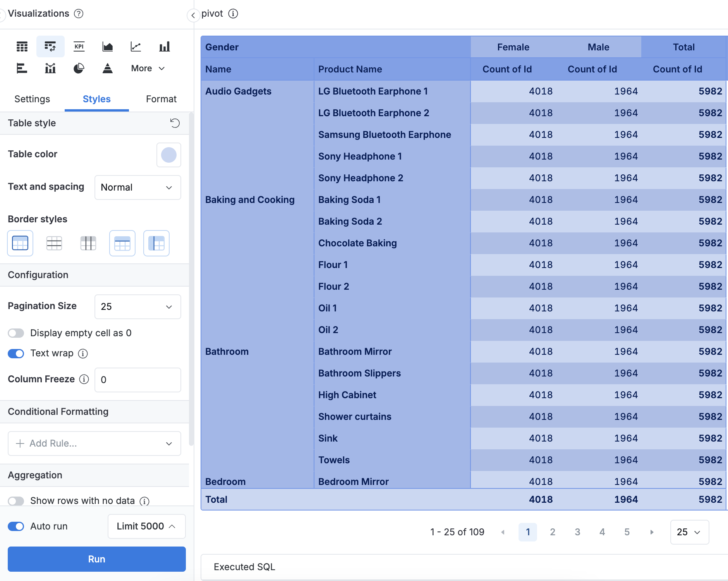Toggle Show rows with no data

point(16,501)
